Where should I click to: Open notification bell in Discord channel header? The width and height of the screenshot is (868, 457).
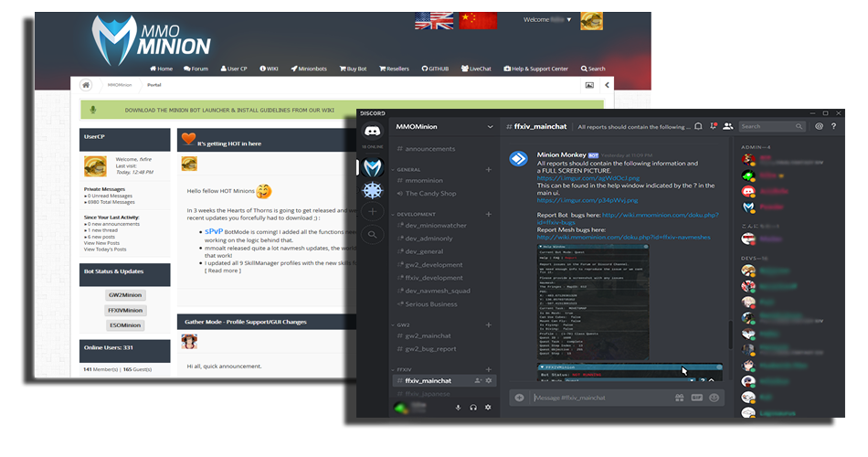[x=699, y=126]
